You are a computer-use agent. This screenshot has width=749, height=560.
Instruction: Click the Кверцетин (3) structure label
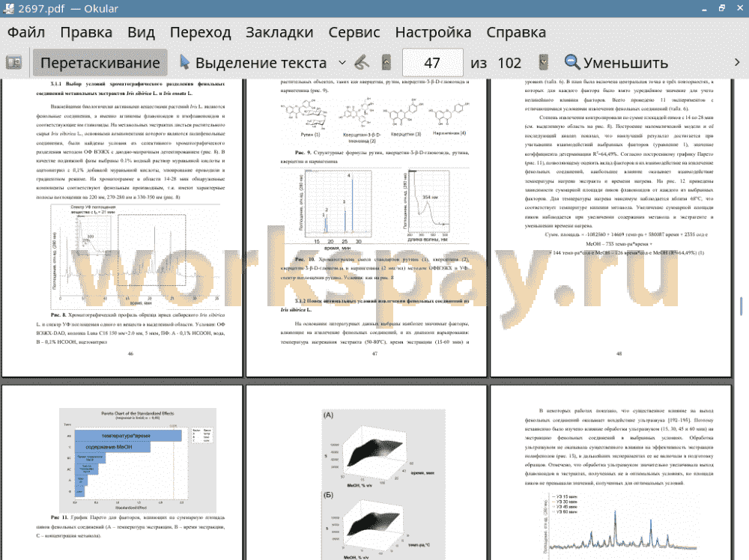pyautogui.click(x=406, y=134)
